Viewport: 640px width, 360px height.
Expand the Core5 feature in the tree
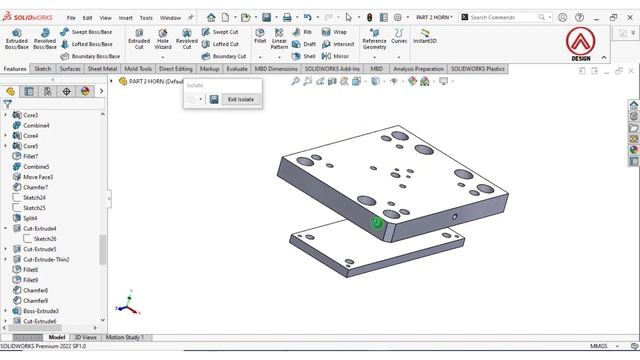coord(6,146)
